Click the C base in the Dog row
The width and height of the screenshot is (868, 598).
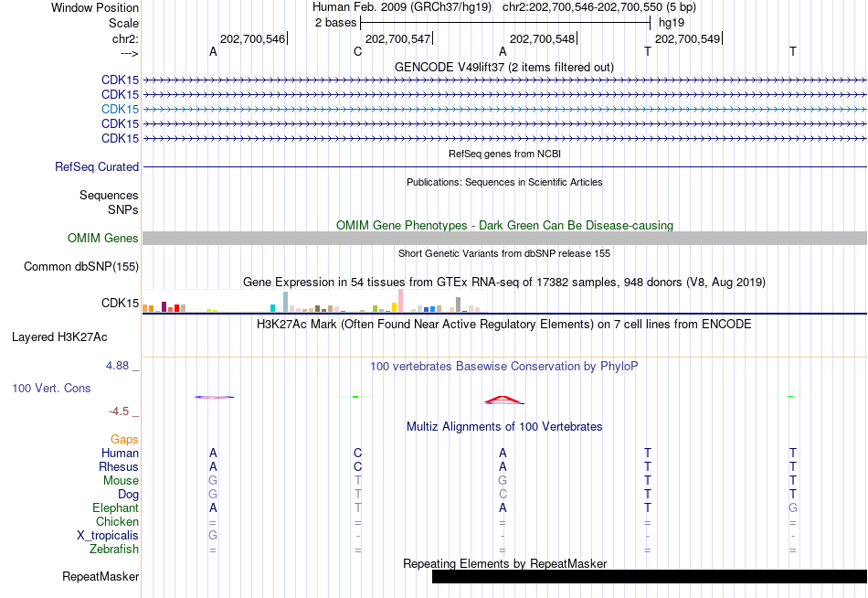(x=503, y=495)
